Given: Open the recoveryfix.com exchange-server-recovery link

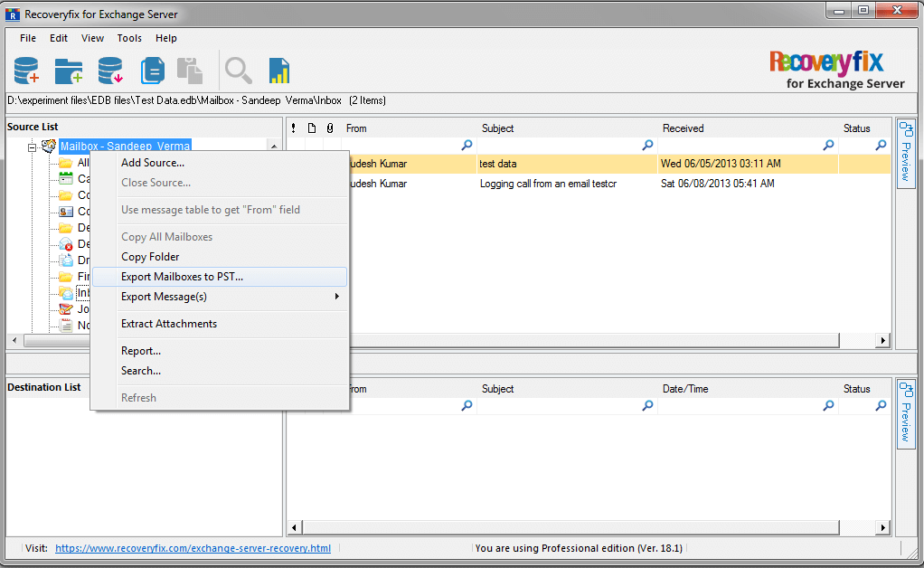Looking at the screenshot, I should (x=193, y=548).
